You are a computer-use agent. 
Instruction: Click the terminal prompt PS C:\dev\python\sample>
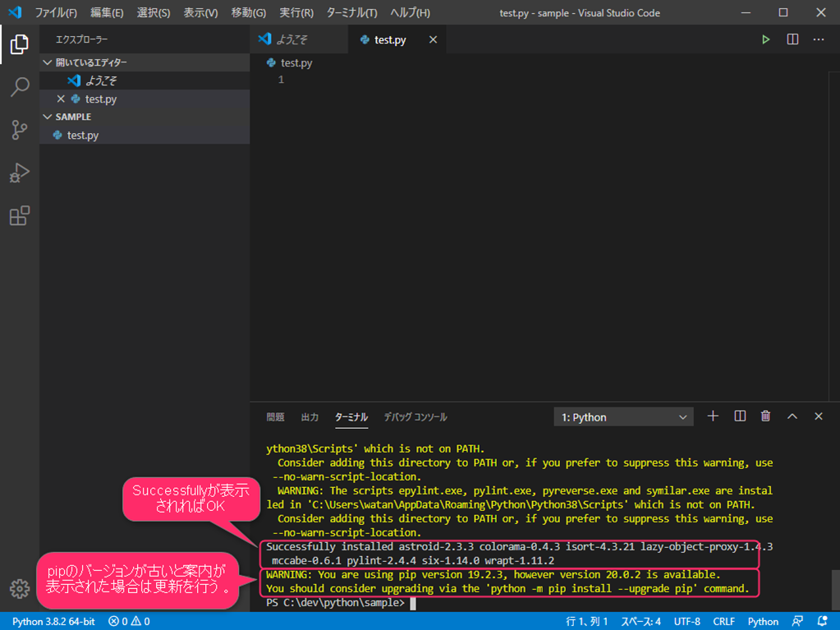(x=335, y=603)
